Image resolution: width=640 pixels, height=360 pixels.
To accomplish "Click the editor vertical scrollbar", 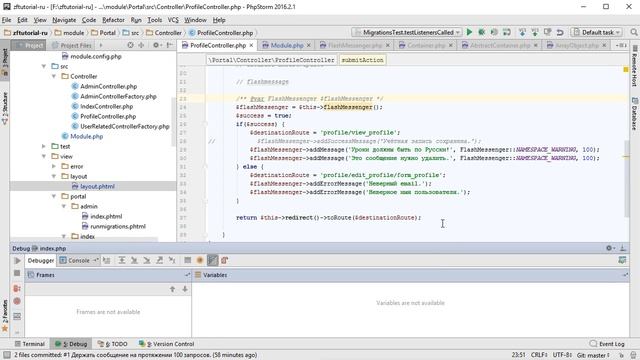I will click(x=627, y=179).
